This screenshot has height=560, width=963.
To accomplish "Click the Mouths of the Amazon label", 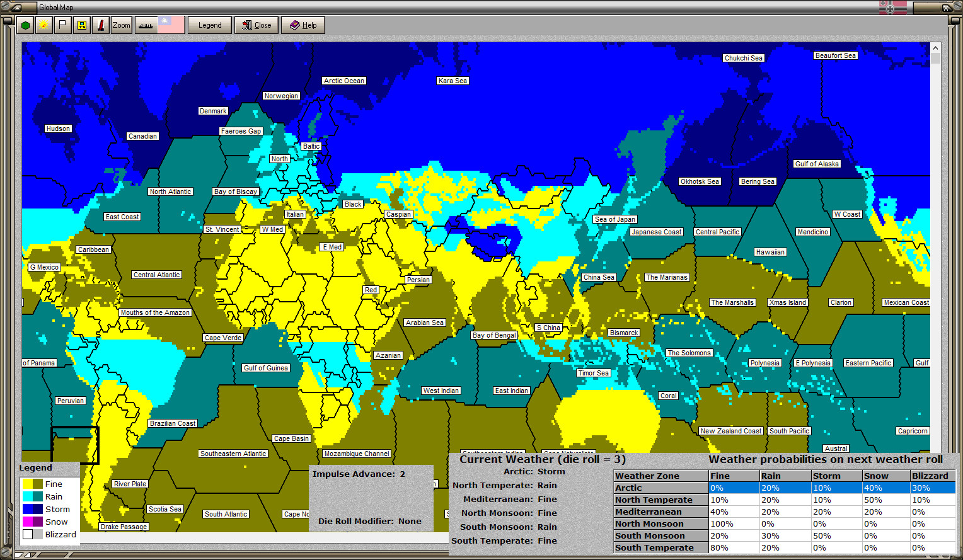I will coord(155,312).
